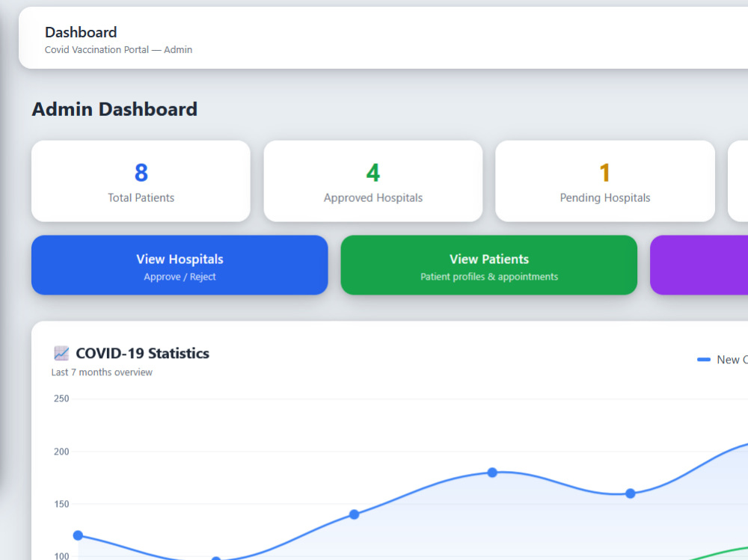Click 'Patient profiles & appointments' subtitle text
The width and height of the screenshot is (748, 560).
[489, 277]
